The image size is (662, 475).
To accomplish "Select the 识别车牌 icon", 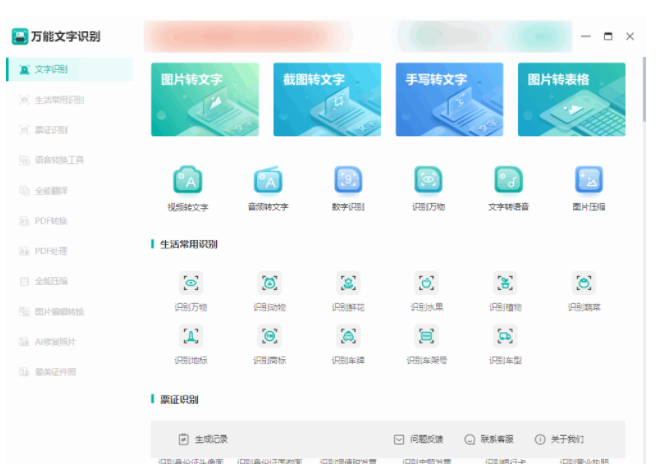I will point(348,336).
